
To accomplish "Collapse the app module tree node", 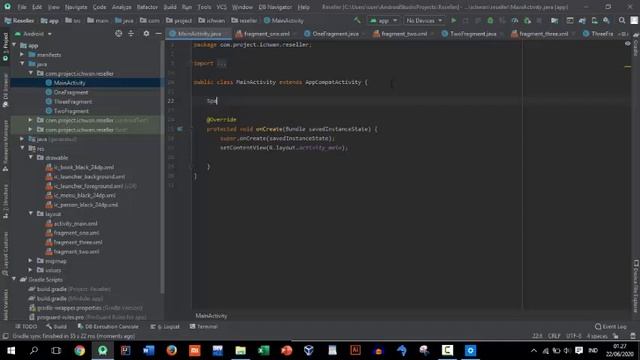I will [x=15, y=45].
